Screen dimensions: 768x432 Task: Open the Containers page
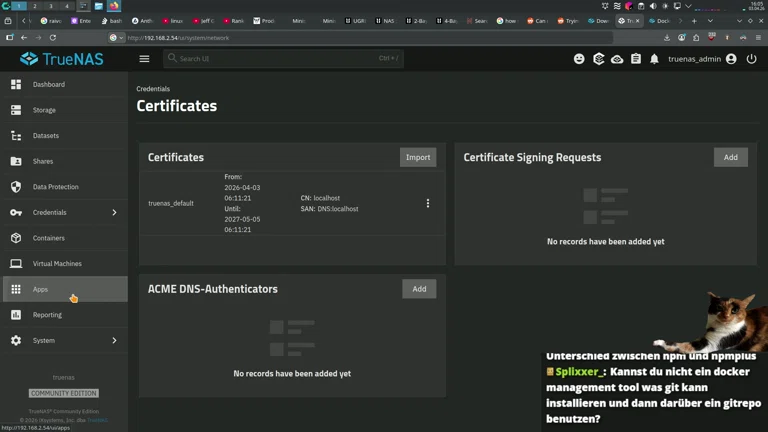pos(48,238)
